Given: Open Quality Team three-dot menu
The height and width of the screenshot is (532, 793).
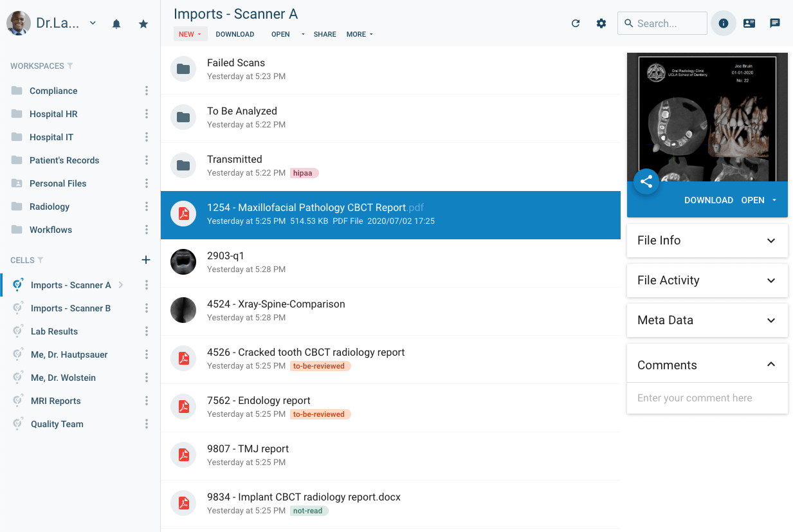Looking at the screenshot, I should (147, 424).
